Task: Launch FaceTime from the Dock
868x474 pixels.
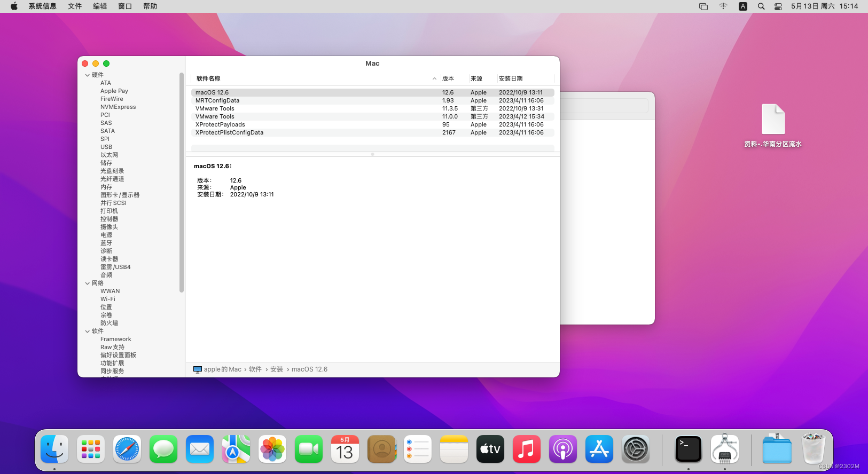Action: 309,449
